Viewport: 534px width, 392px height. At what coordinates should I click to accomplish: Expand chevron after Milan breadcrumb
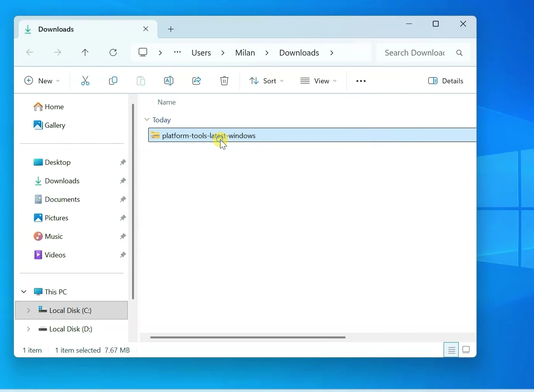coord(267,53)
